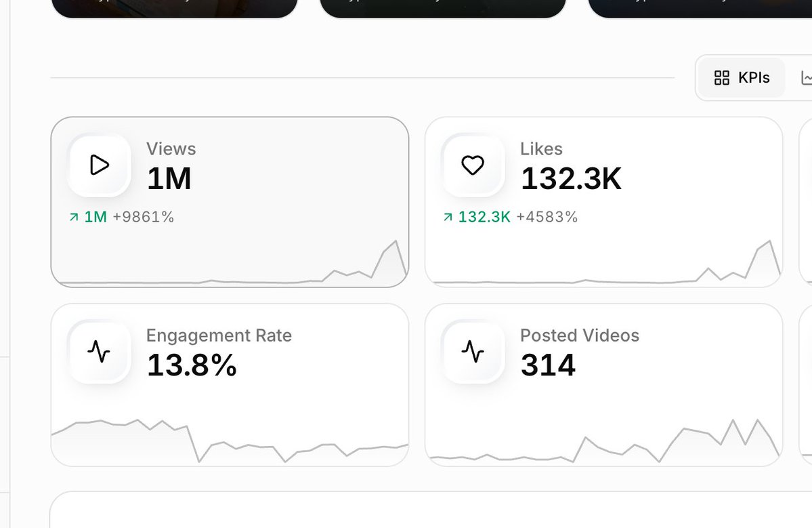Screen dimensions: 812x528
Task: Click the Views label
Action: point(171,148)
